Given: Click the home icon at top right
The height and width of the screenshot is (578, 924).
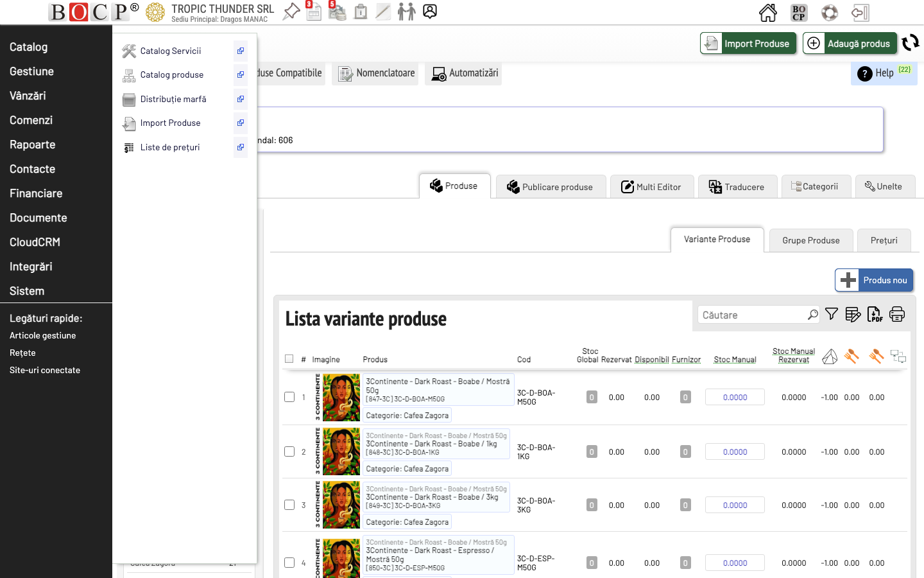Looking at the screenshot, I should (x=767, y=12).
